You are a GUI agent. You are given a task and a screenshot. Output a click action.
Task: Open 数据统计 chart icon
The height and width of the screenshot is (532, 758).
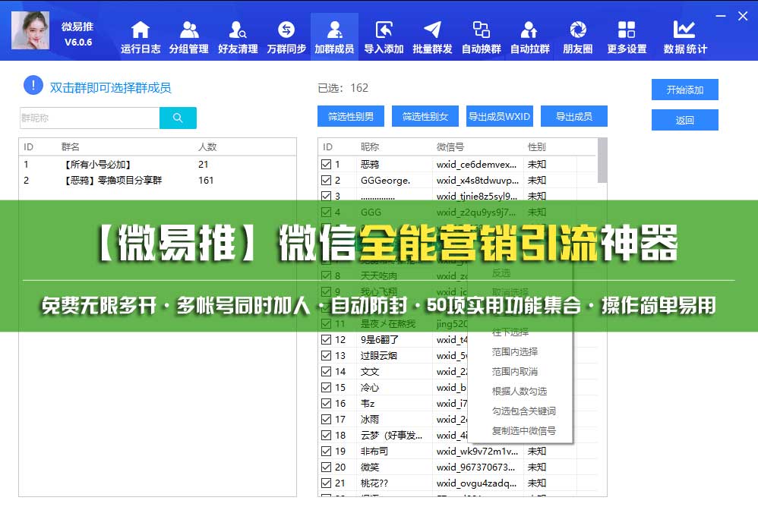tap(684, 30)
